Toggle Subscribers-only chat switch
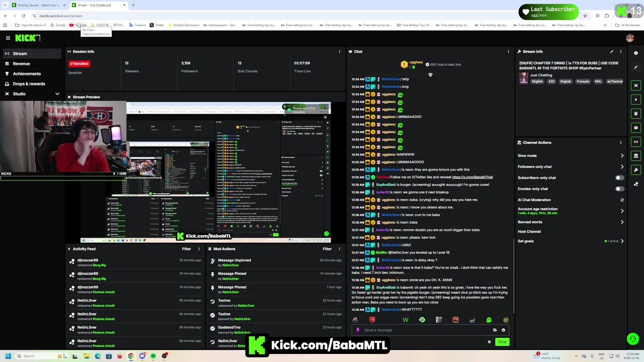644x362 pixels. pyautogui.click(x=619, y=177)
